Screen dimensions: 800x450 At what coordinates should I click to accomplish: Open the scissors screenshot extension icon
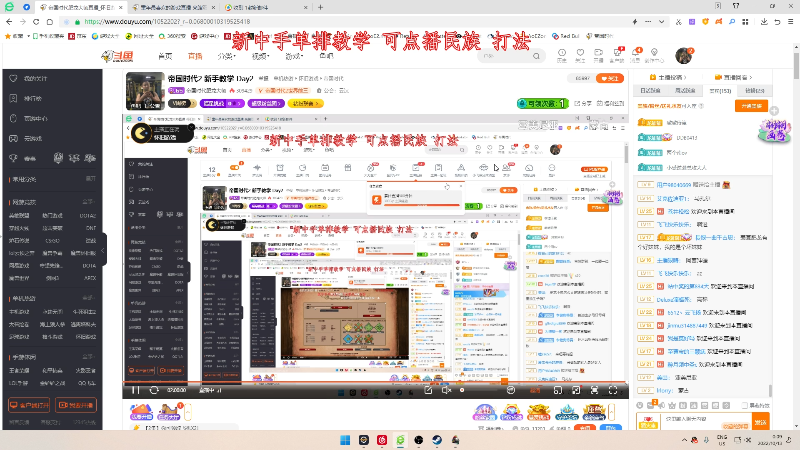(x=679, y=21)
